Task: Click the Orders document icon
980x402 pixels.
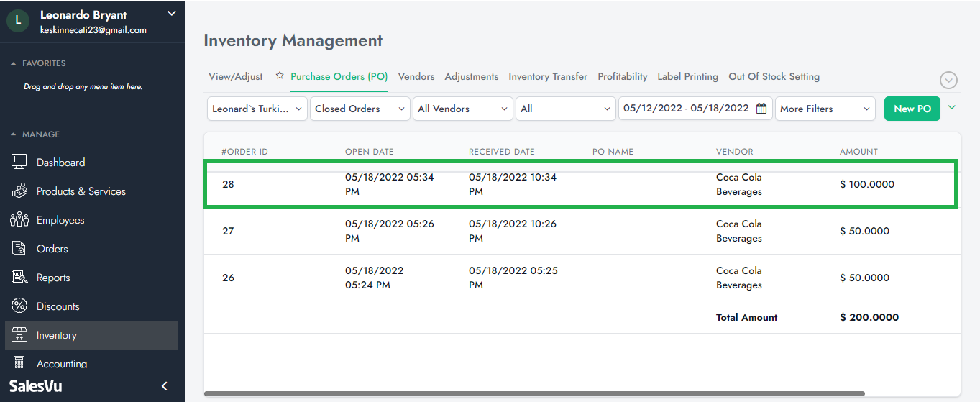Action: [19, 249]
